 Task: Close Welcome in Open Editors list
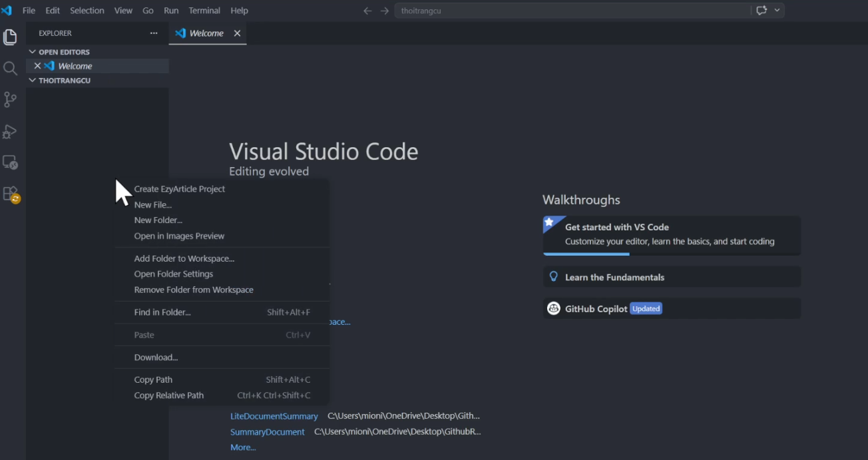[37, 66]
